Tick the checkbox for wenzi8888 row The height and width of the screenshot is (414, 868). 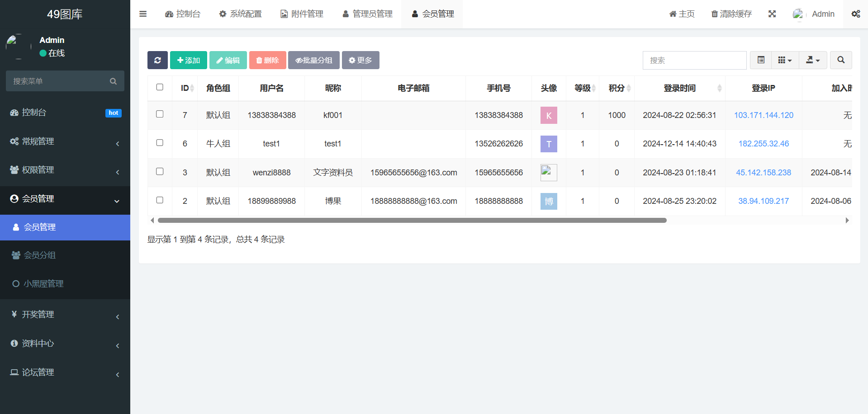point(160,171)
